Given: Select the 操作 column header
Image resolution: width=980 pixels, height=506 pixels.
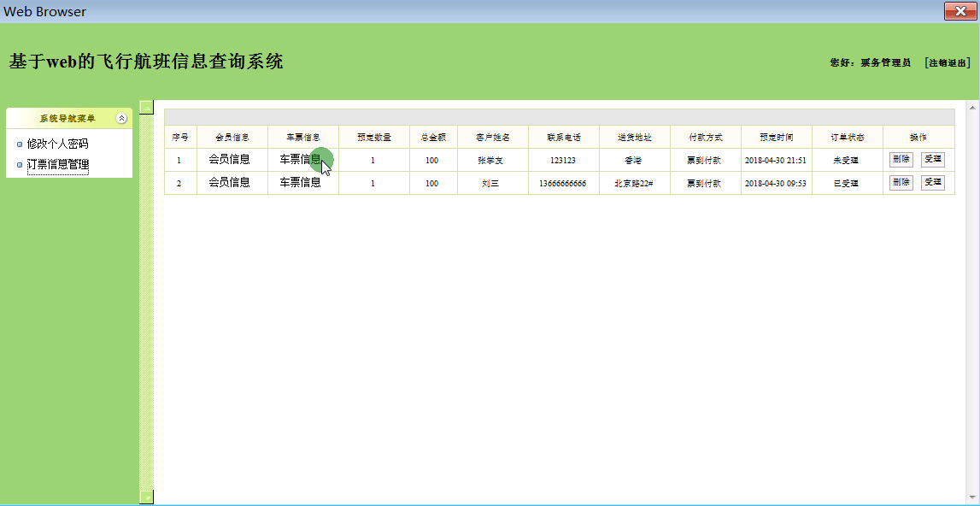Looking at the screenshot, I should pyautogui.click(x=918, y=137).
